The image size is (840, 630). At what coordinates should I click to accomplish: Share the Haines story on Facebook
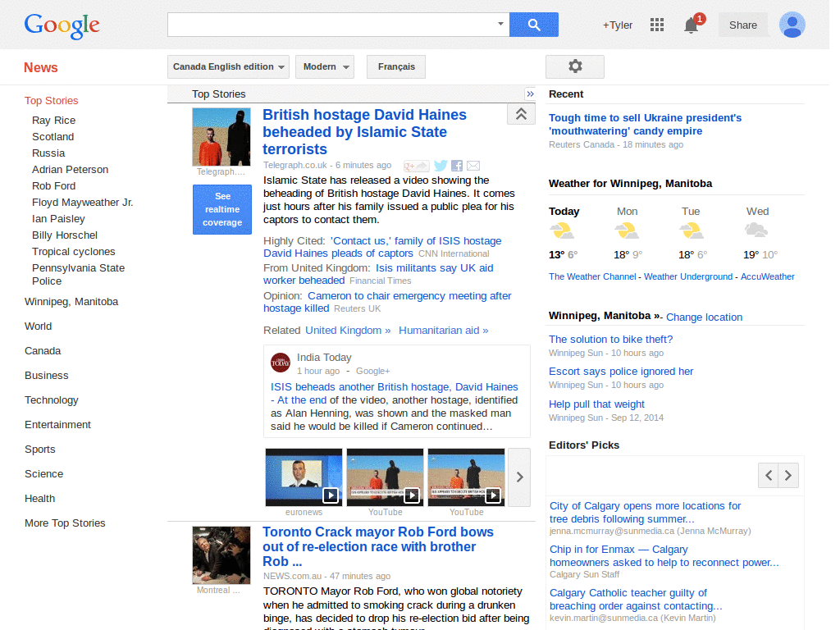pos(457,166)
